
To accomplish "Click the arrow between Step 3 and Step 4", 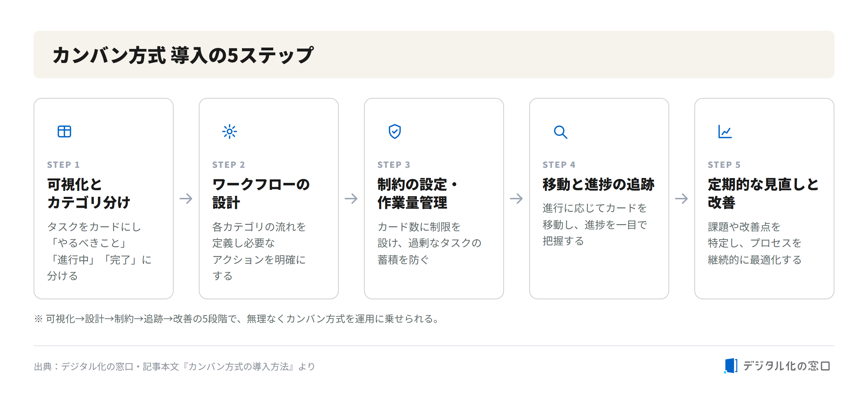I will (x=517, y=199).
